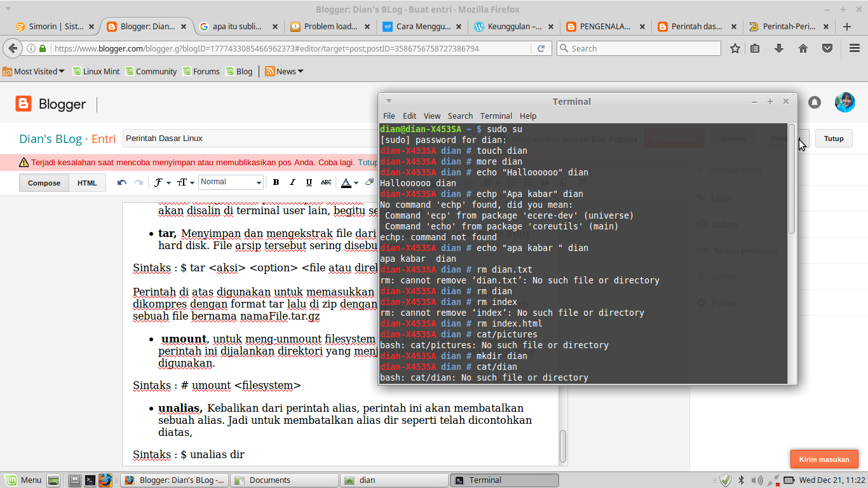Toggle bold formatting
The width and height of the screenshot is (868, 488).
pyautogui.click(x=276, y=182)
